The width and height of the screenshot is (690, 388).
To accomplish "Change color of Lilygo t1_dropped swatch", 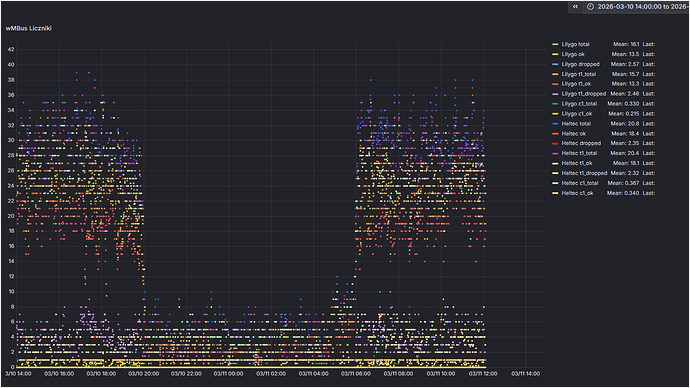I will click(x=555, y=94).
